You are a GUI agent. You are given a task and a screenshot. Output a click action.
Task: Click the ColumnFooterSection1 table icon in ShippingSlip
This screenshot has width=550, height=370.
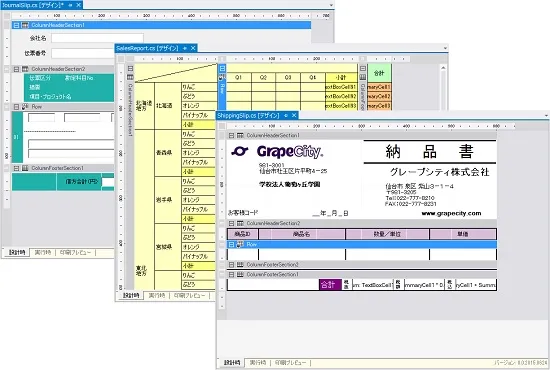[x=240, y=275]
